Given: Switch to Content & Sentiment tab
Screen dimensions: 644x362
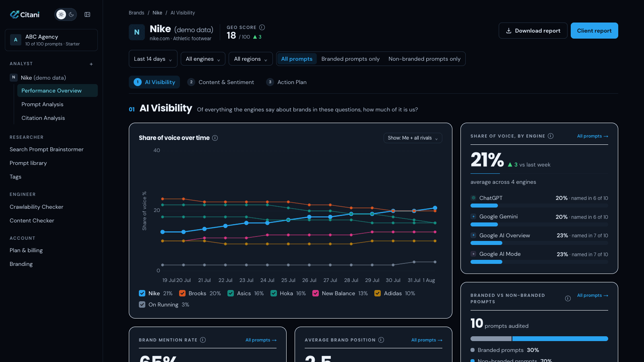Looking at the screenshot, I should tap(221, 82).
